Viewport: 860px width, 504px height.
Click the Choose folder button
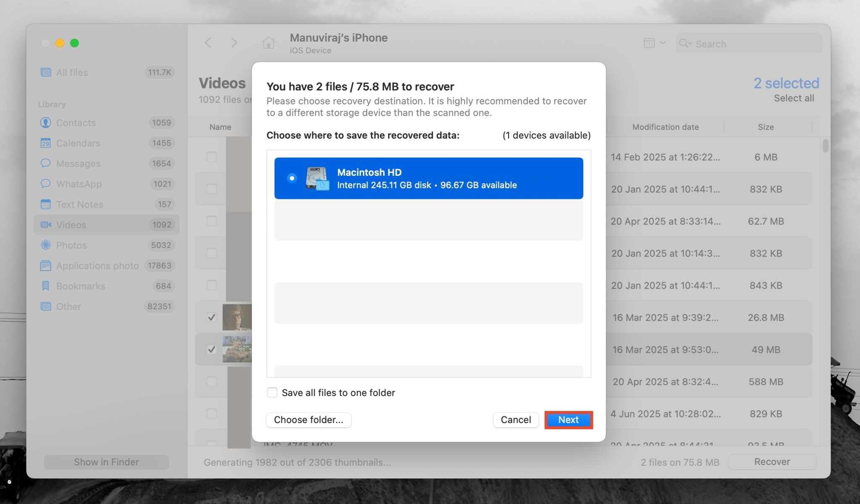[308, 420]
